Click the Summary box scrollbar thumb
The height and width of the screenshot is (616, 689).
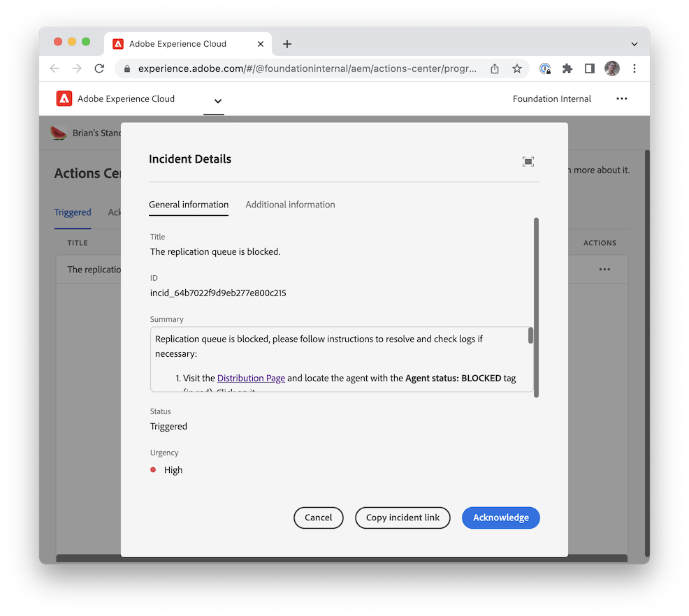point(530,335)
